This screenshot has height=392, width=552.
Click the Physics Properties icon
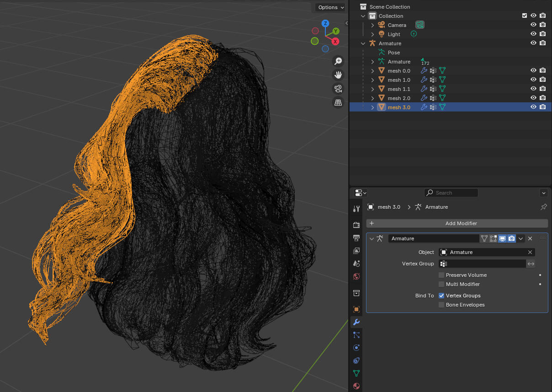(356, 348)
